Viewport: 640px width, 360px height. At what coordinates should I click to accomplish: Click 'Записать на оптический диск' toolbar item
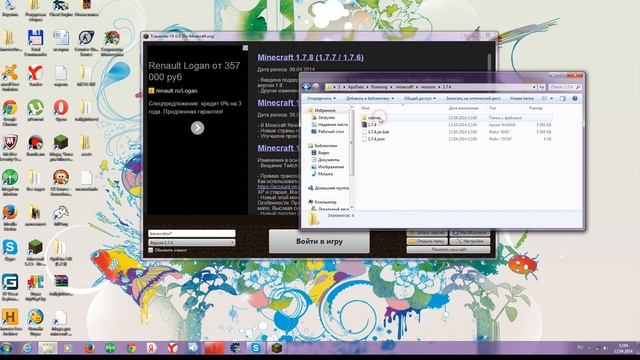(x=473, y=98)
